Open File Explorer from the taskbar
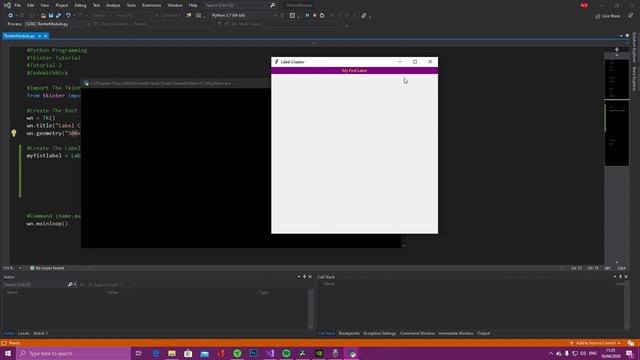This screenshot has height=360, width=640. [172, 353]
